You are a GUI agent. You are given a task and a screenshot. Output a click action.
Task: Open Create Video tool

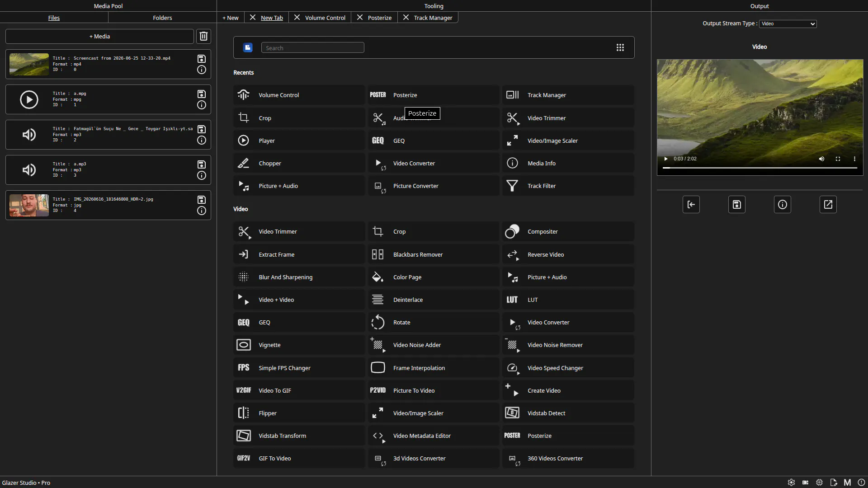(x=568, y=390)
